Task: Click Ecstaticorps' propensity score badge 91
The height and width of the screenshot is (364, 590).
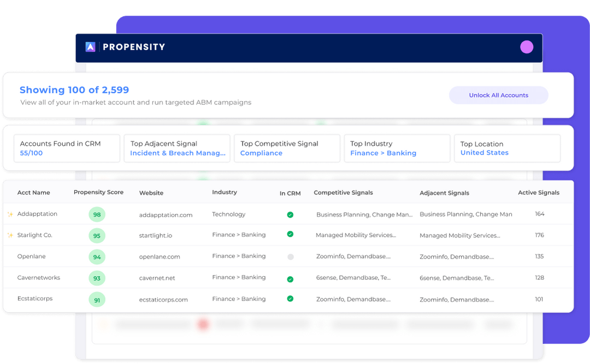Action: 97,299
